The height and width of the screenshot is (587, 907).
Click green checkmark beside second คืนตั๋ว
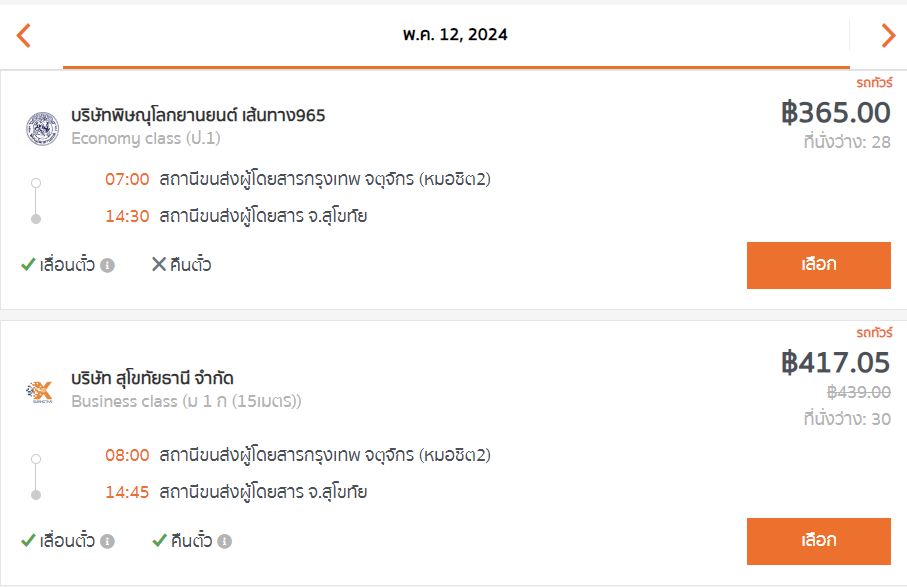click(x=159, y=541)
